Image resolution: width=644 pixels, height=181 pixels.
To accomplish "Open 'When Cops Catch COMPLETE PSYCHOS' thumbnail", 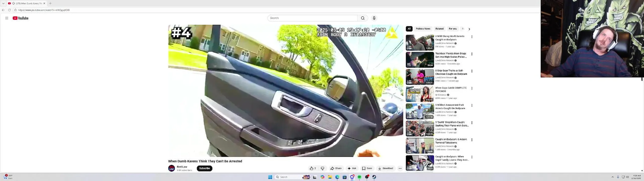I will coord(420,94).
